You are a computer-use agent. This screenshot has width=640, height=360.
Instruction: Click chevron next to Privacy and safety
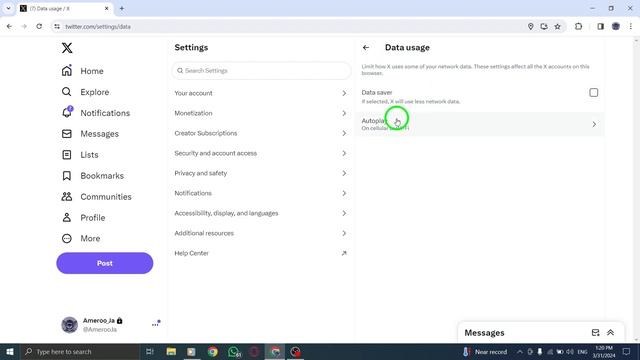pyautogui.click(x=344, y=173)
